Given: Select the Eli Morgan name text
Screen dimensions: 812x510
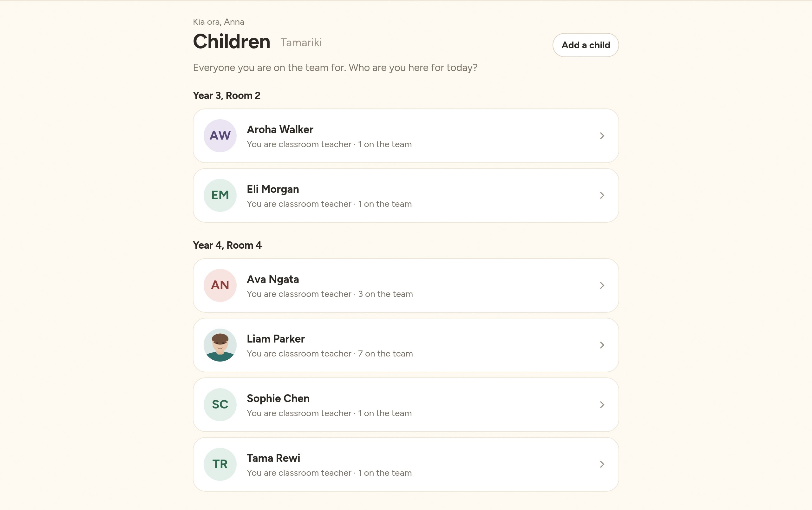Looking at the screenshot, I should (x=273, y=189).
